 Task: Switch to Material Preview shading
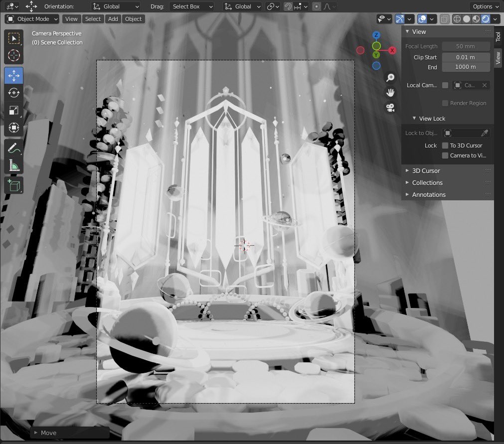point(476,19)
